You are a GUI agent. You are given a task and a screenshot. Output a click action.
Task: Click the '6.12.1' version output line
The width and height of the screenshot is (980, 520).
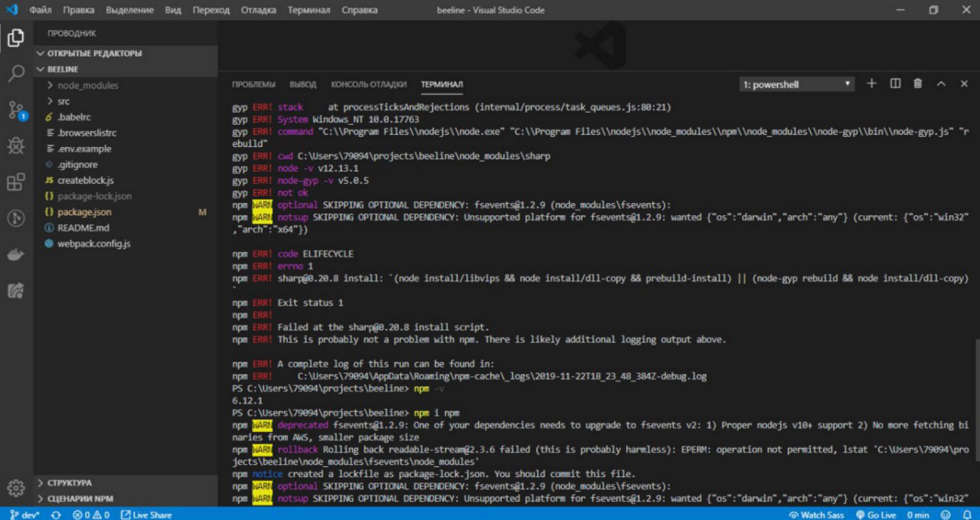click(x=247, y=401)
